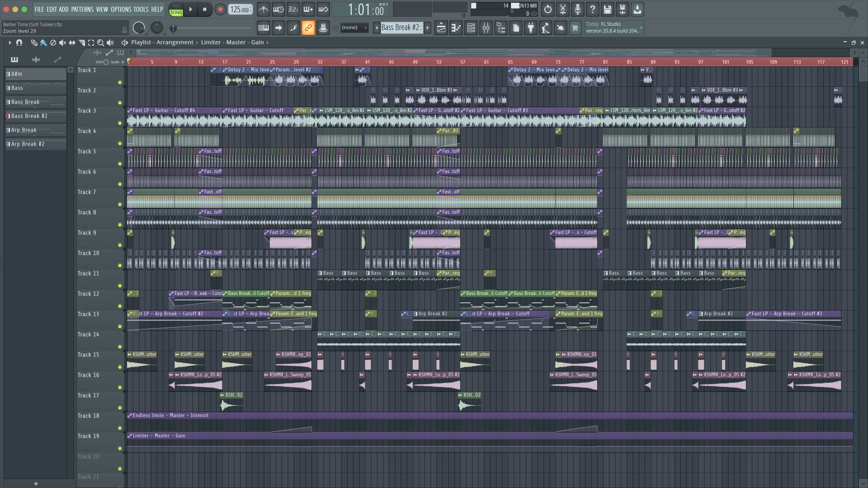Expand the FL Studio news panel arrow
The width and height of the screenshot is (868, 488).
click(x=641, y=28)
